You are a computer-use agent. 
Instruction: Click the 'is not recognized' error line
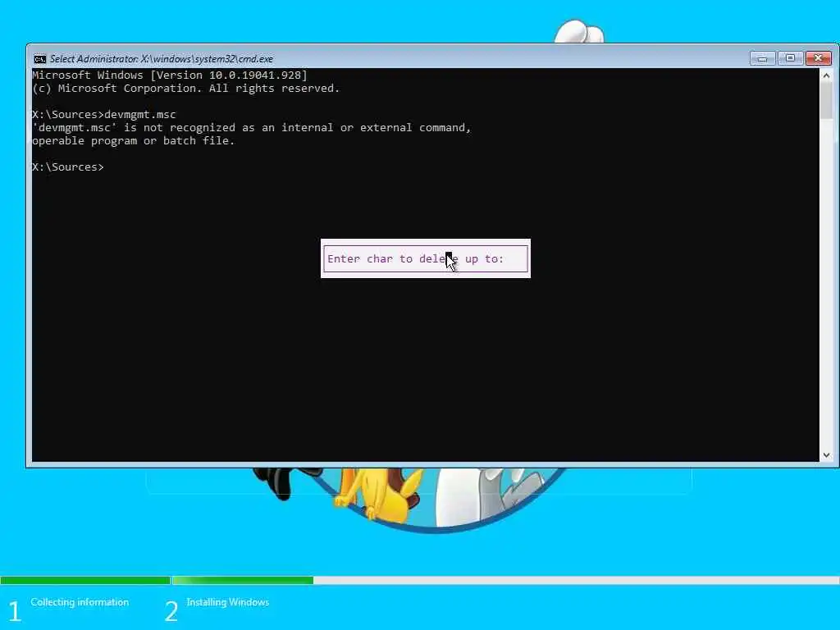pos(251,127)
